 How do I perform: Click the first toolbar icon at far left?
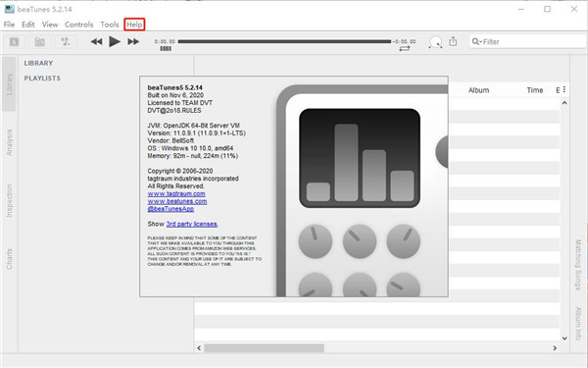click(x=15, y=41)
